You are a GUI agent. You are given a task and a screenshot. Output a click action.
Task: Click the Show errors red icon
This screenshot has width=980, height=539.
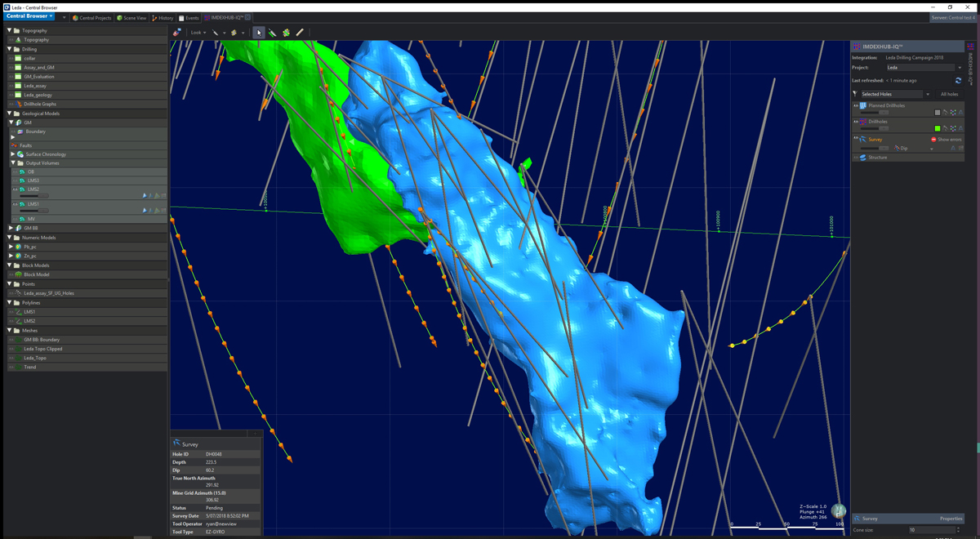tap(933, 140)
